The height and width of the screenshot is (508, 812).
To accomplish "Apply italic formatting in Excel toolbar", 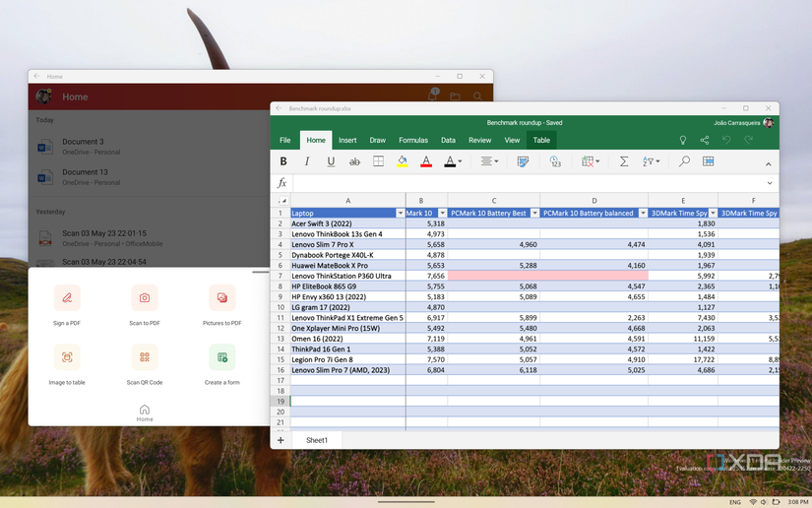I will (x=307, y=161).
